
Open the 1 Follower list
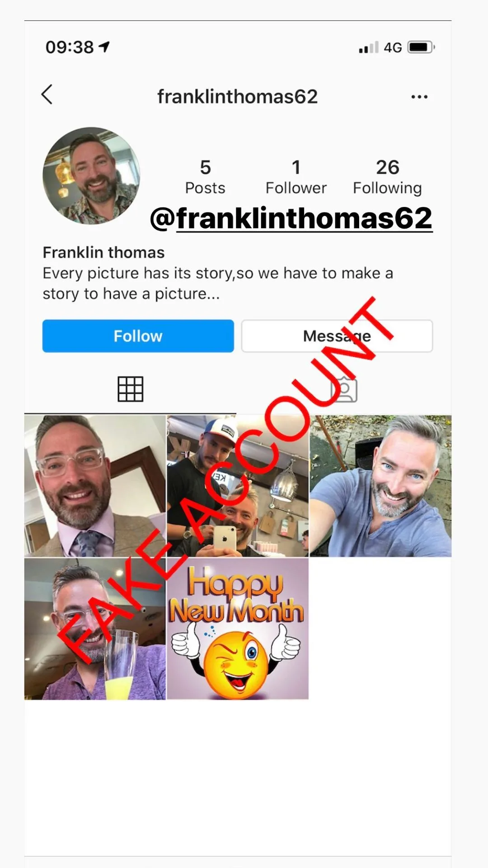(296, 177)
